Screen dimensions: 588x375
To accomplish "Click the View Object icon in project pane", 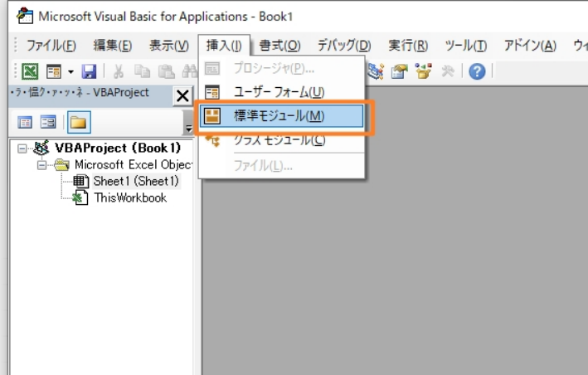I will (48, 122).
